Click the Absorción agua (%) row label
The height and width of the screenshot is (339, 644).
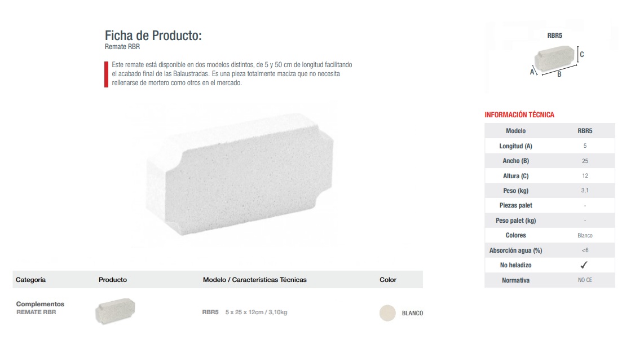pos(516,250)
